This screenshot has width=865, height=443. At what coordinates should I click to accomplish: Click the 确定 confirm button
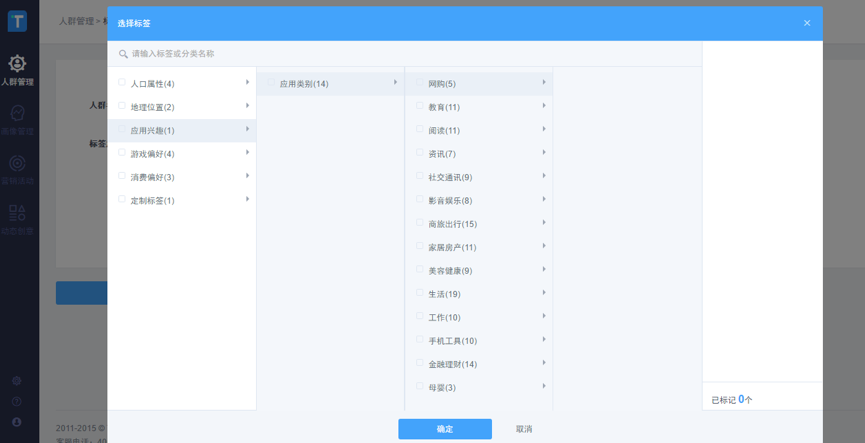[x=445, y=429]
